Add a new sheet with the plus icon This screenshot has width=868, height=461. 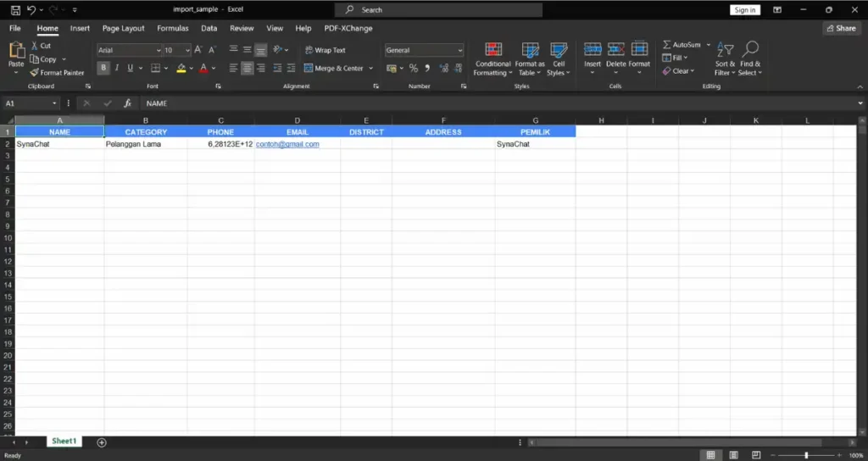click(x=102, y=442)
